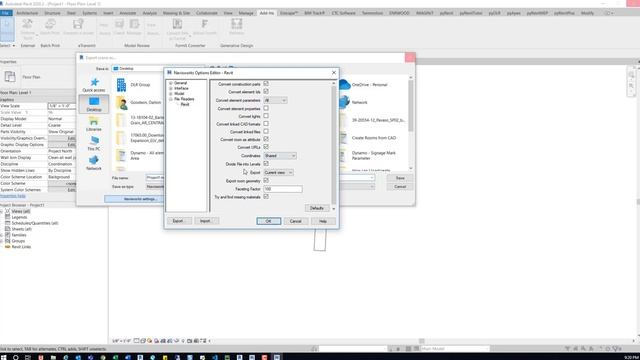
Task: Select This PC in save dialog sidebar
Action: pyautogui.click(x=94, y=144)
